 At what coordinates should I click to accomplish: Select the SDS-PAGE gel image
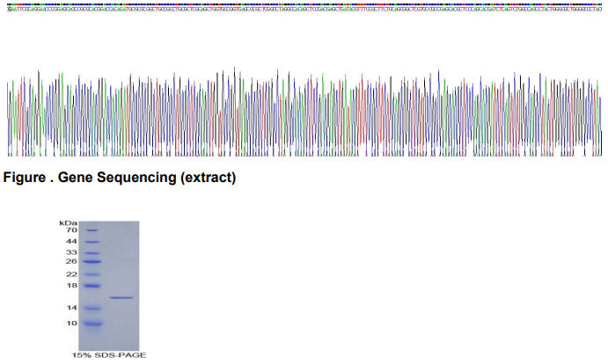tap(109, 286)
